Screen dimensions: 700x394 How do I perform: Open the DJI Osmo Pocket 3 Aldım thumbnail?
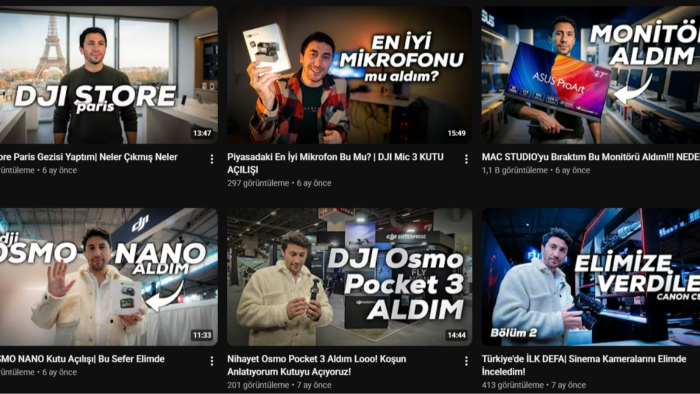click(x=350, y=277)
